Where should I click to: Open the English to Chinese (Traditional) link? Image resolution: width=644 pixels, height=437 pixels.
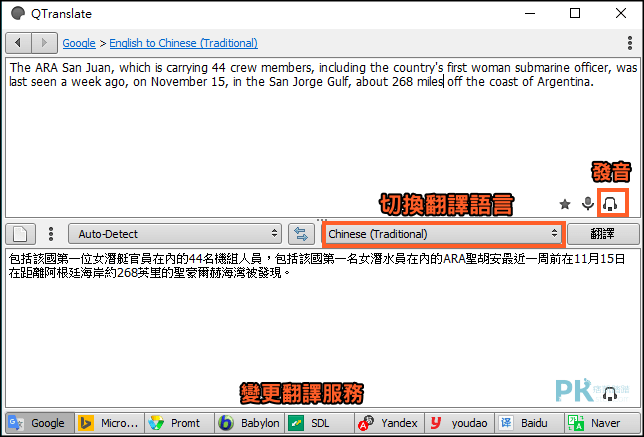[184, 43]
